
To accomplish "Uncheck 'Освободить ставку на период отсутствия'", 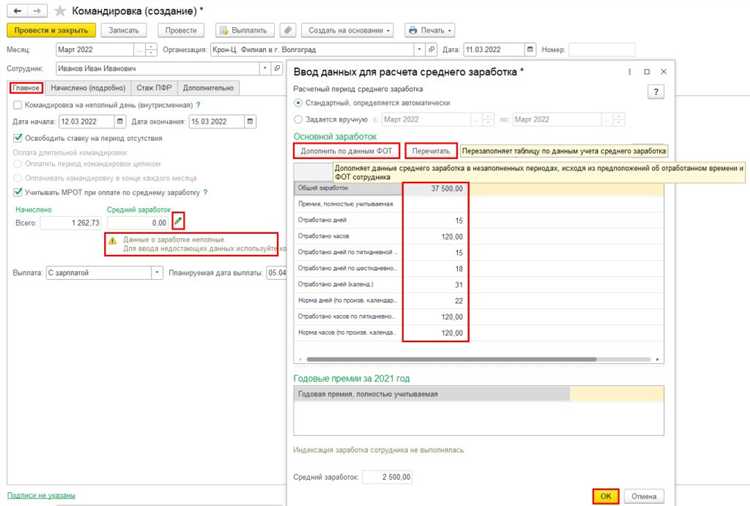I will (x=18, y=138).
